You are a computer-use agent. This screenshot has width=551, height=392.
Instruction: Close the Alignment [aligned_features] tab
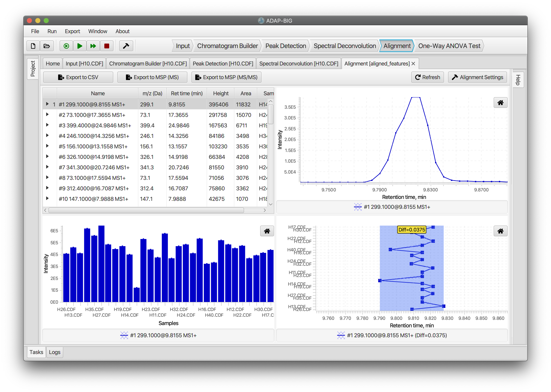[x=413, y=64]
